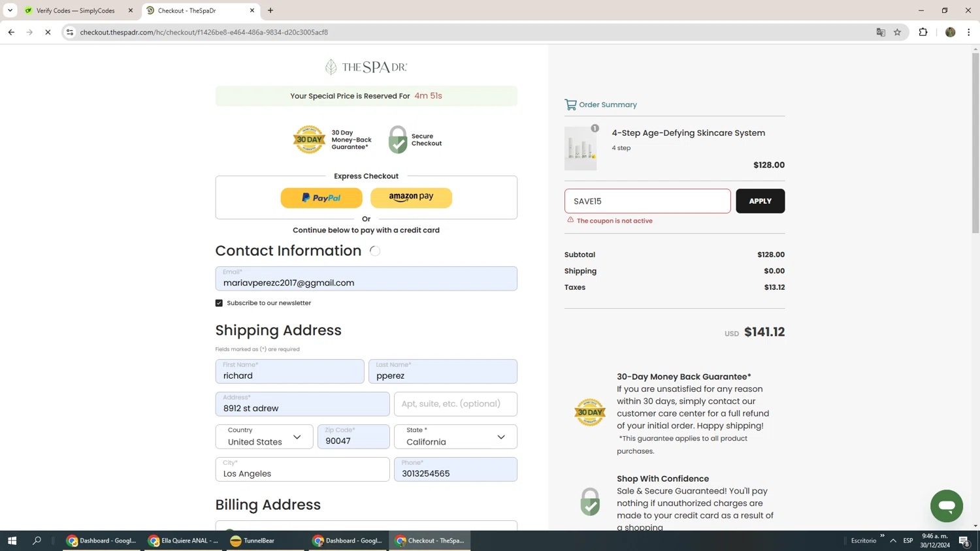
Task: Open new browser tab with plus
Action: pos(270,10)
